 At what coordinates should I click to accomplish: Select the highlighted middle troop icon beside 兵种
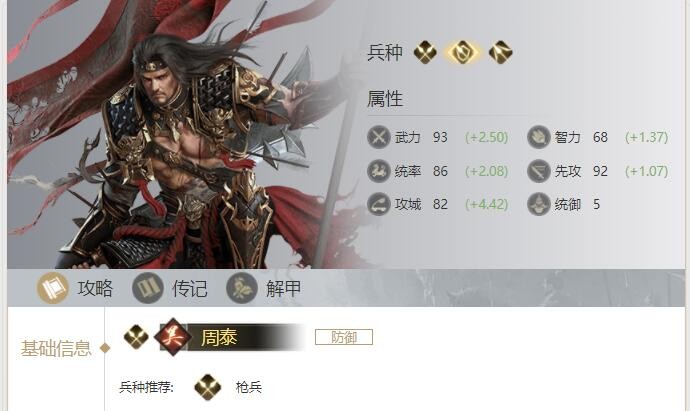(462, 52)
